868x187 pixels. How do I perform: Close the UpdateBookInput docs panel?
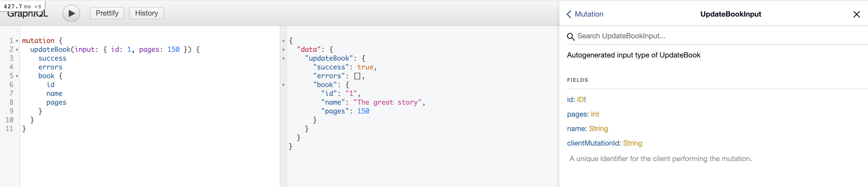click(x=856, y=14)
